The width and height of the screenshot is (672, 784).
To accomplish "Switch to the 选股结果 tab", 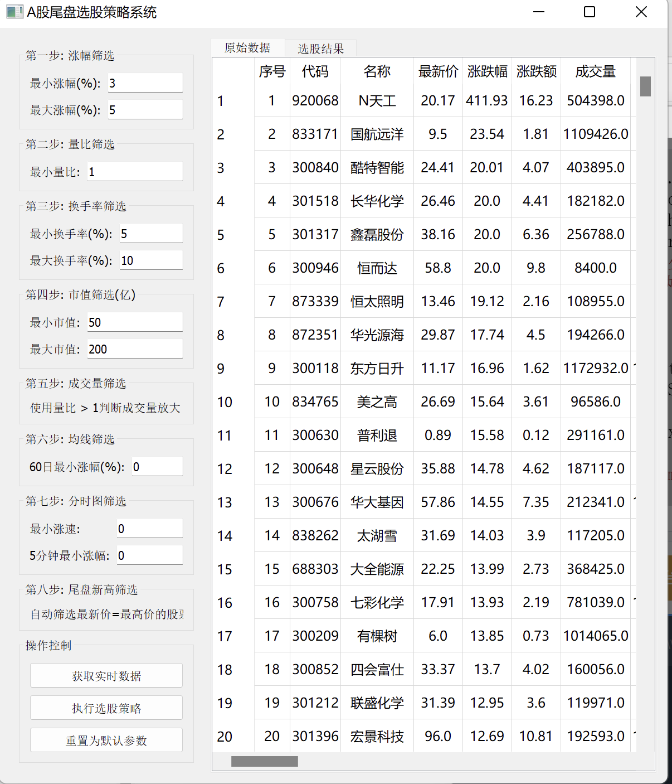I will coord(320,49).
